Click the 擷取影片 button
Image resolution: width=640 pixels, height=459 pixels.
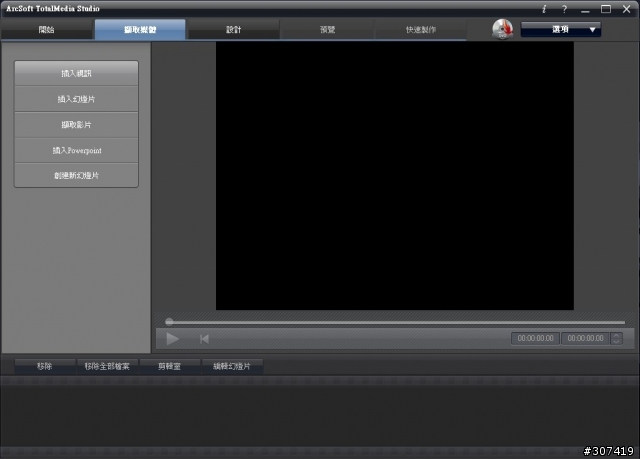76,125
